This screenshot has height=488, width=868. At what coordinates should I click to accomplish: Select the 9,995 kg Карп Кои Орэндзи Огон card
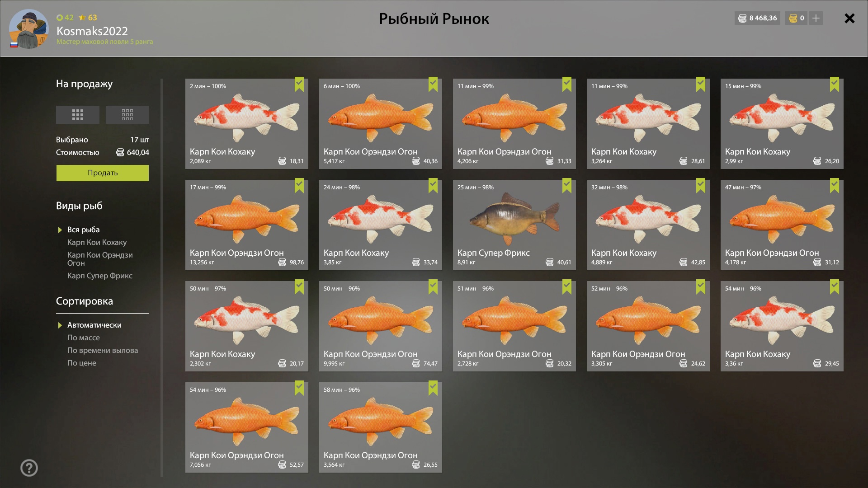point(380,326)
